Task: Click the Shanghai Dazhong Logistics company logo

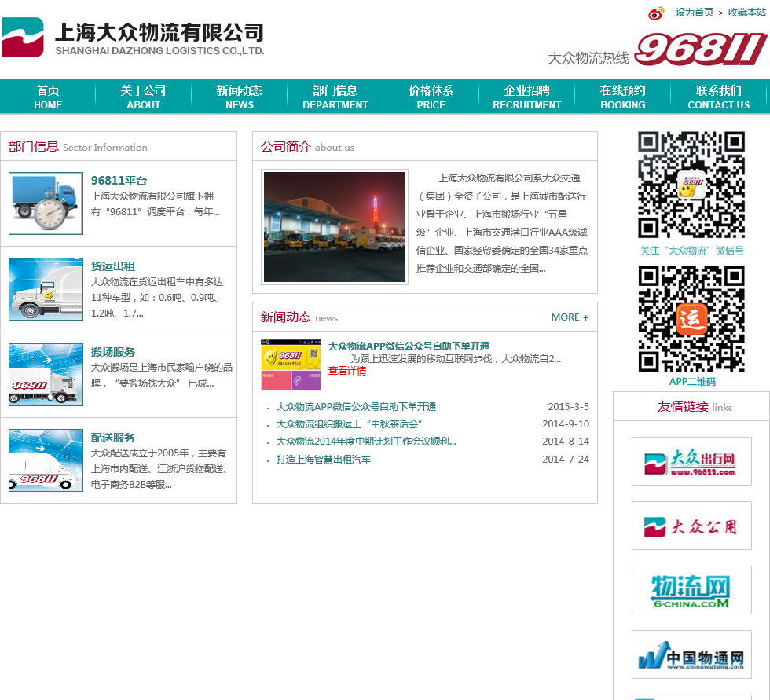Action: [133, 38]
